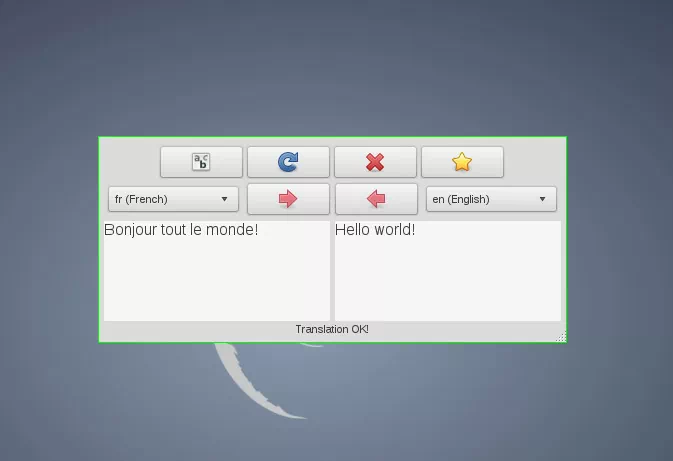Click the arrow of the English combo box

click(x=543, y=199)
